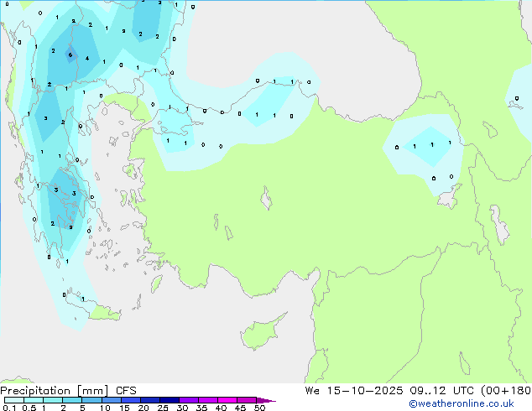Click the 5–10 mm legend swatch
This screenshot has height=411, width=532.
(x=92, y=400)
